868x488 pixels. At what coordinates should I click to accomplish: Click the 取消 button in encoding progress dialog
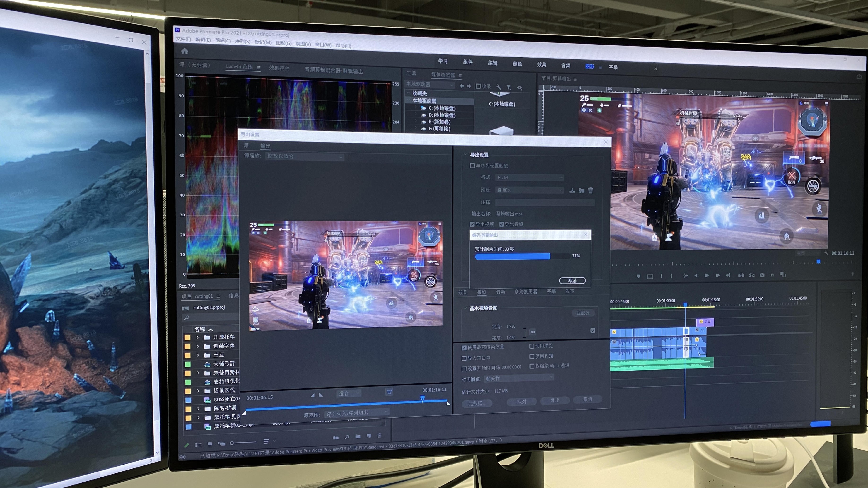tap(572, 281)
